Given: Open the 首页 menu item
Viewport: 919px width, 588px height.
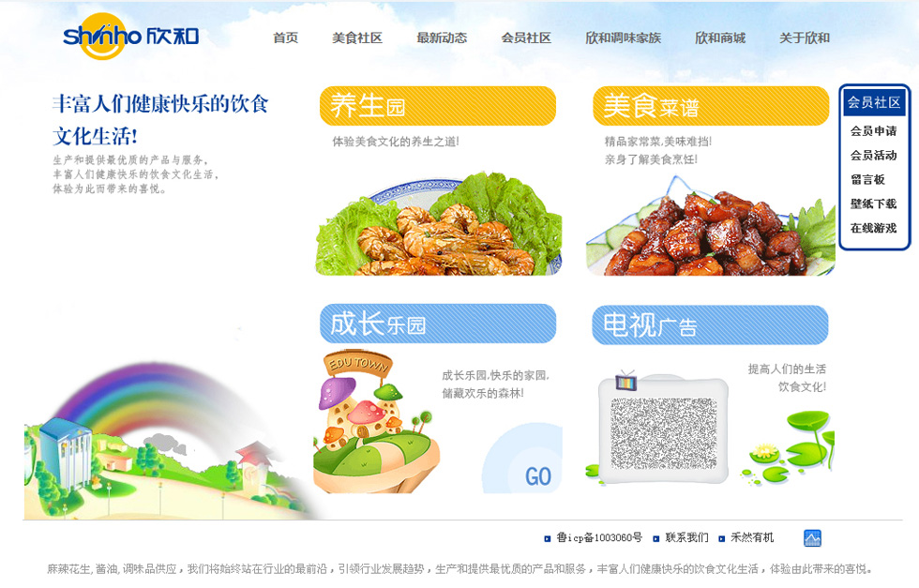Looking at the screenshot, I should (285, 38).
